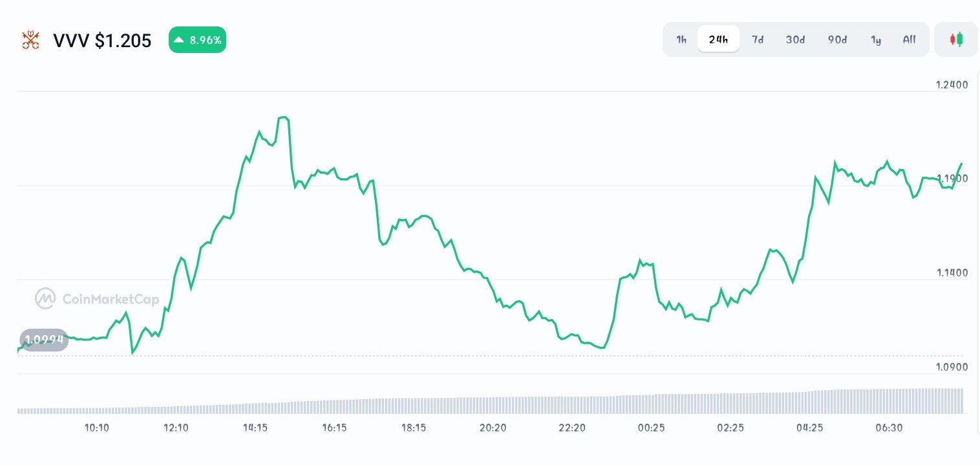Click the VVV $1.205 price text
The width and height of the screenshot is (980, 465).
tap(102, 40)
